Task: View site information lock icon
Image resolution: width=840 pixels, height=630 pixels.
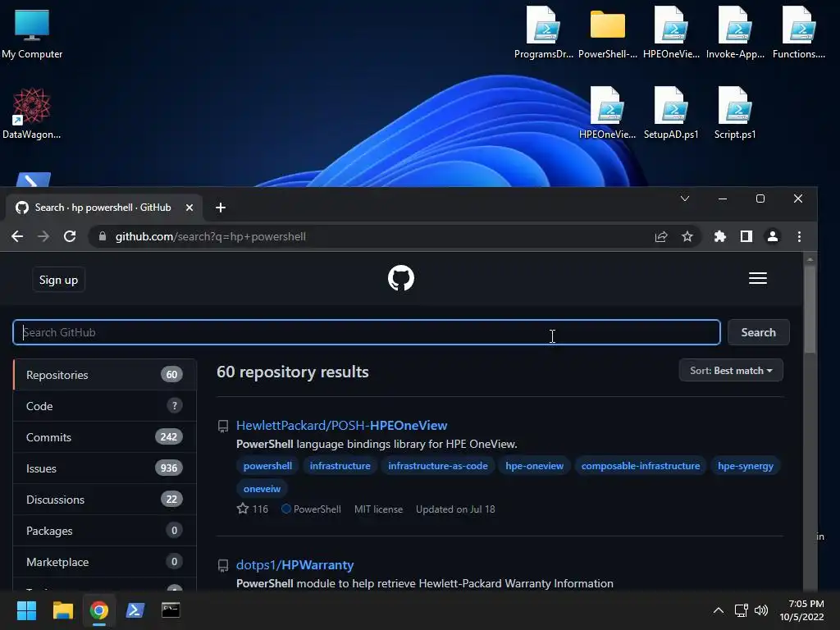Action: coord(103,236)
